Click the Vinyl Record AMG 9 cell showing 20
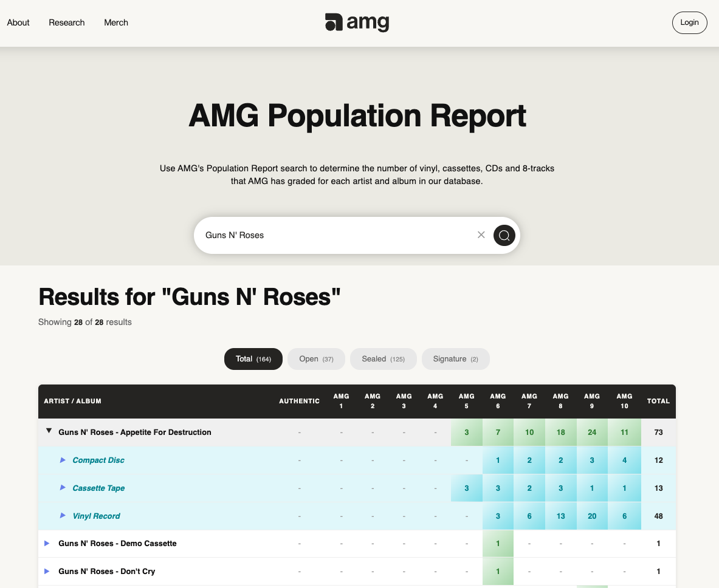The width and height of the screenshot is (719, 588). click(x=592, y=516)
